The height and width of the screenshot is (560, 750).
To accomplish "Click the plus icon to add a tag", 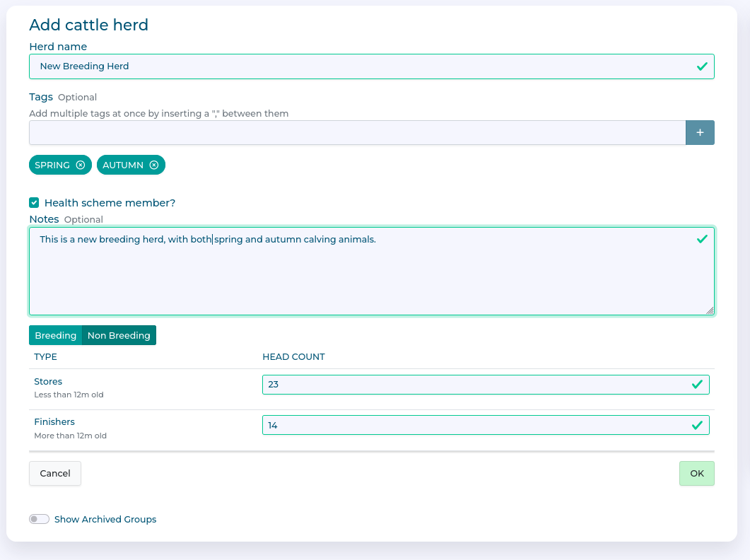I will [x=700, y=132].
